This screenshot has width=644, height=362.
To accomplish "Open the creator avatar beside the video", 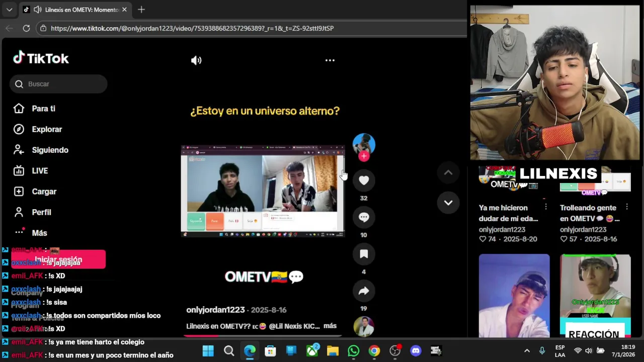I will pyautogui.click(x=364, y=144).
